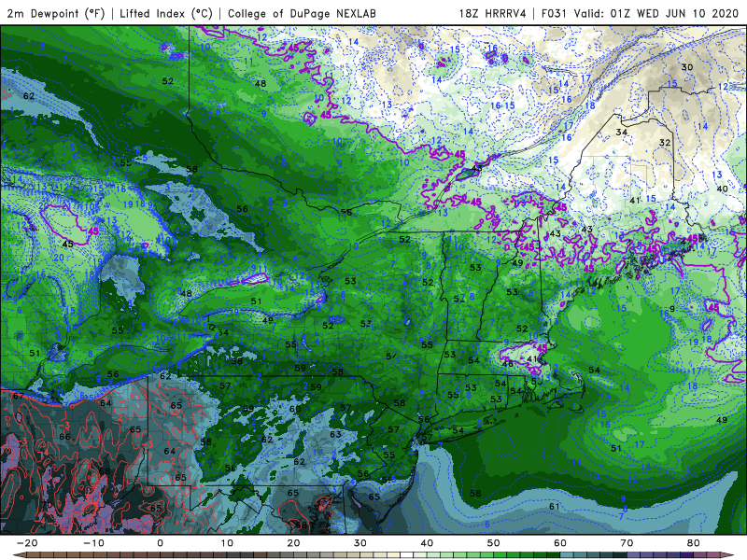The image size is (747, 560).
Task: Click the right arrow end of color bar
Action: (x=727, y=555)
